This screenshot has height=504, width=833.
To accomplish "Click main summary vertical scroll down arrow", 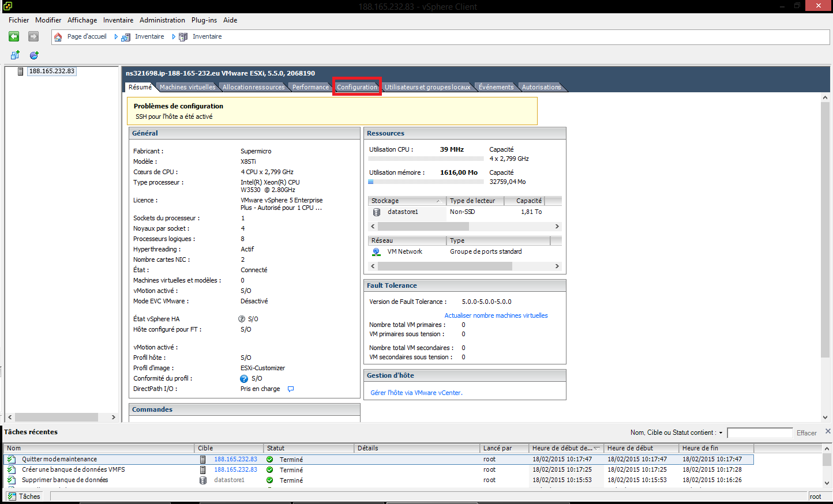I will click(x=825, y=417).
